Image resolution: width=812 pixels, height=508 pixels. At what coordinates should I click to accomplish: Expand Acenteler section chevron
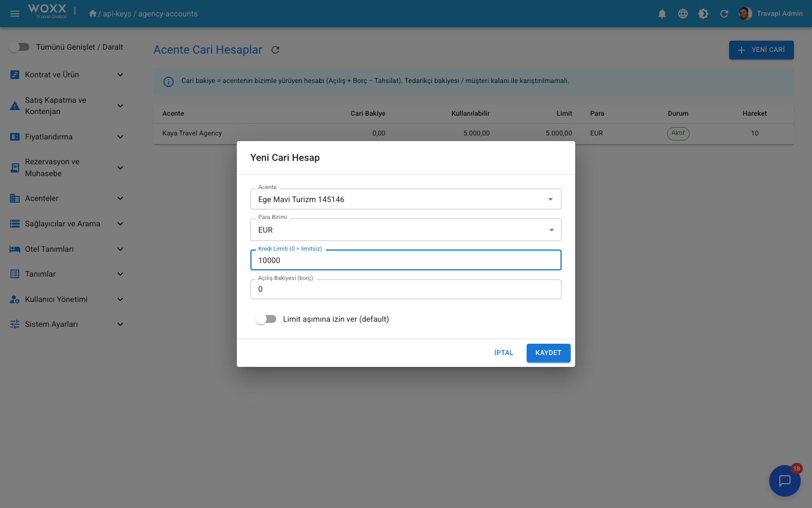coord(120,198)
